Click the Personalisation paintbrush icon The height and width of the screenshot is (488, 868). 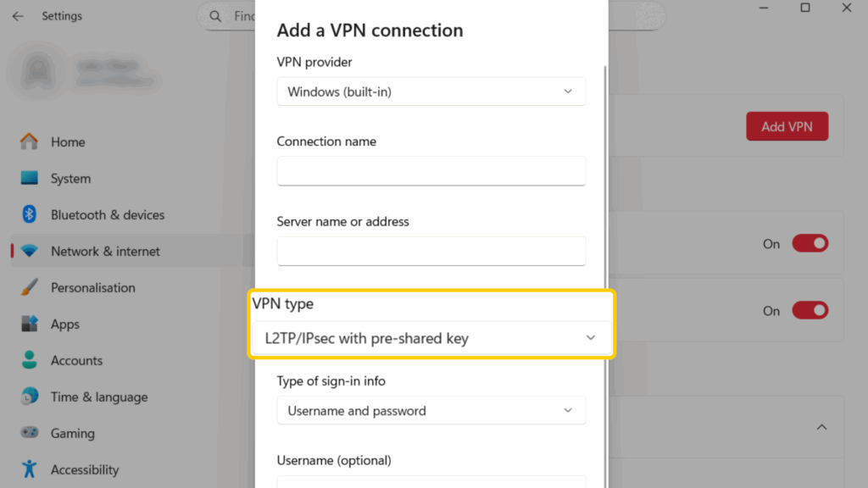[x=30, y=288]
